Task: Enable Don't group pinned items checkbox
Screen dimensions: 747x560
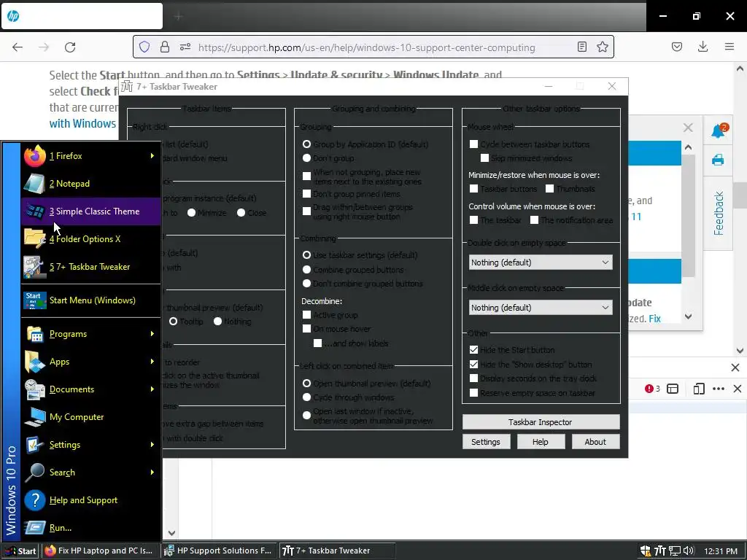Action: coord(307,194)
